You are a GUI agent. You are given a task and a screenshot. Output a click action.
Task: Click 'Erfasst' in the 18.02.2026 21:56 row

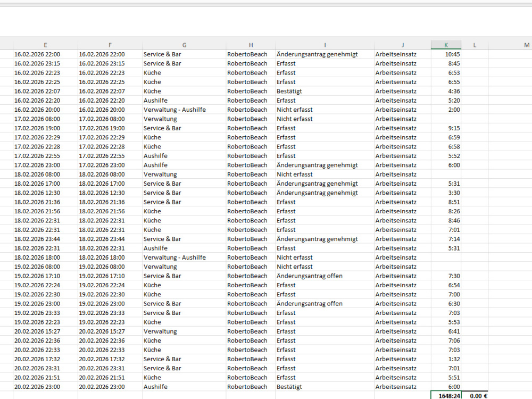[x=286, y=211]
